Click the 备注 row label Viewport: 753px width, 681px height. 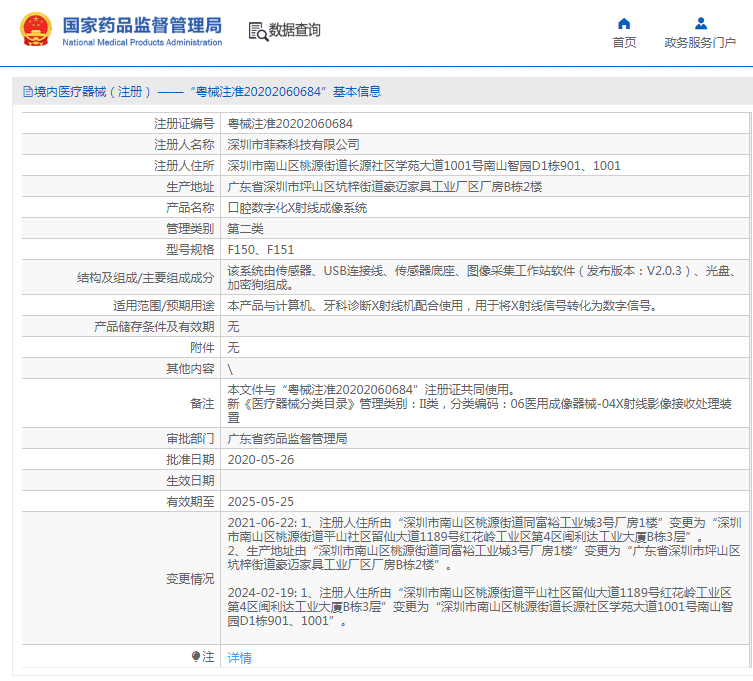tap(202, 404)
